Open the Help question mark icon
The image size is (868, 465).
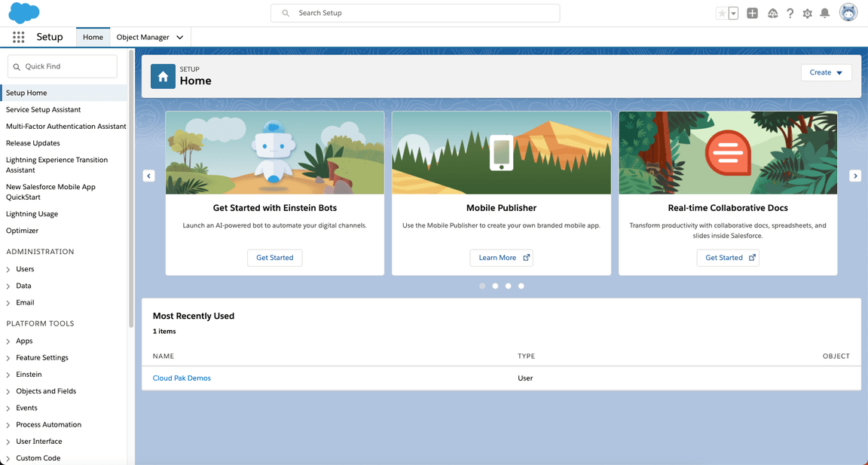(x=790, y=14)
